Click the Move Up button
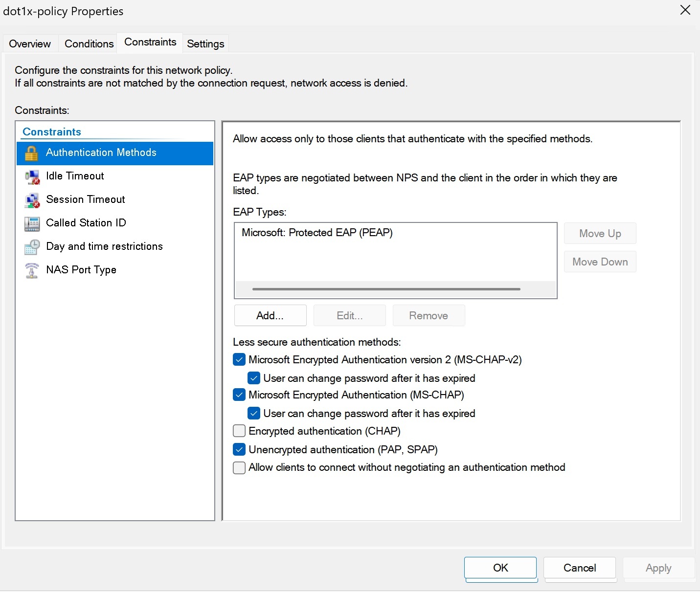Image resolution: width=700 pixels, height=595 pixels. tap(600, 233)
